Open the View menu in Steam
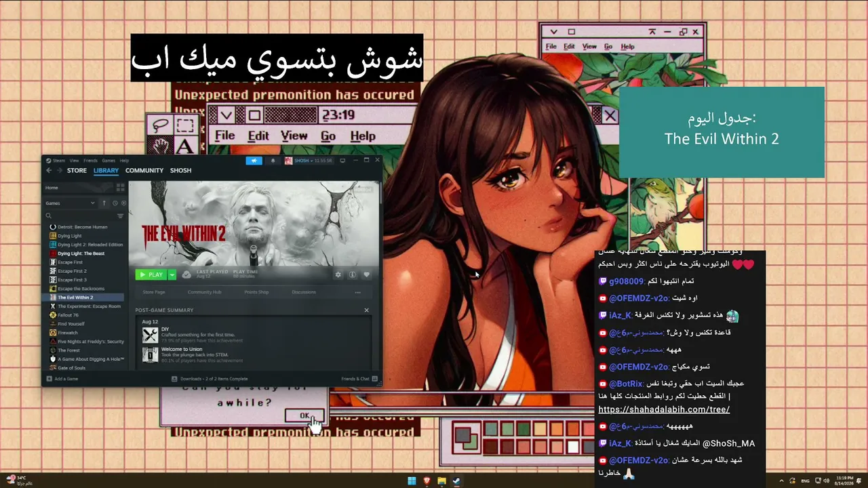Screen dimensions: 868x488 point(74,161)
